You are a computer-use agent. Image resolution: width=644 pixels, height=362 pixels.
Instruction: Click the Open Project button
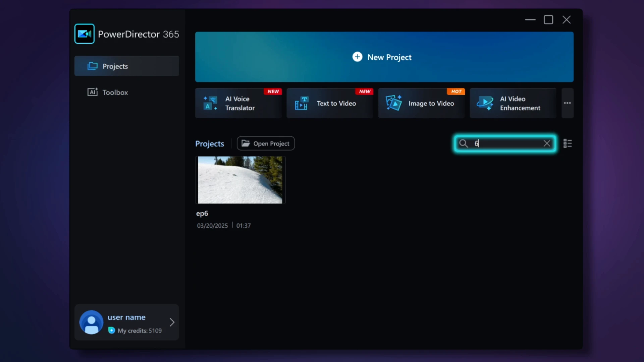click(x=266, y=143)
